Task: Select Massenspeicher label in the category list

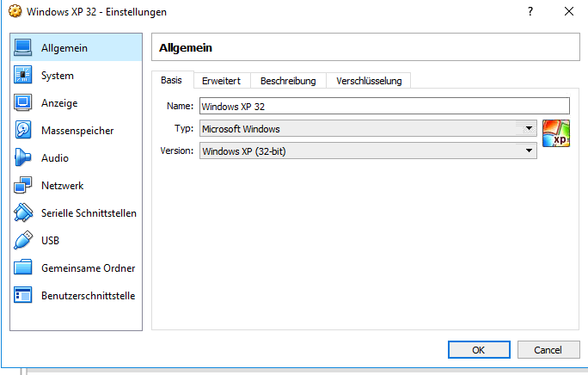Action: coord(77,131)
